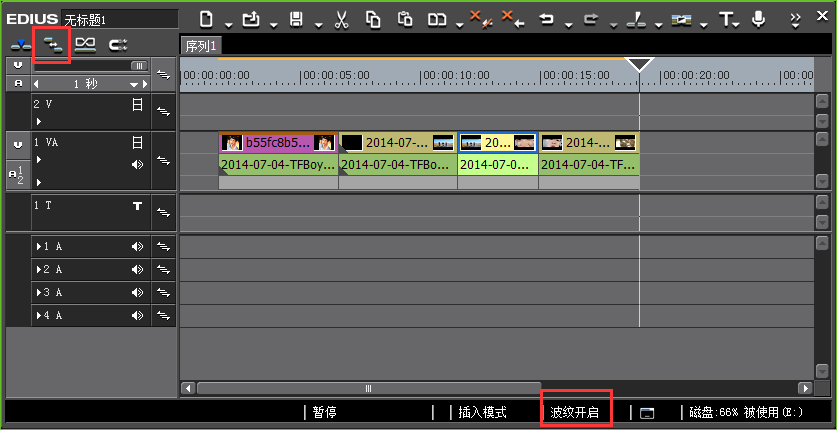Viewport: 837px width, 430px height.
Task: Click the timeline playhead marker
Action: [x=639, y=65]
